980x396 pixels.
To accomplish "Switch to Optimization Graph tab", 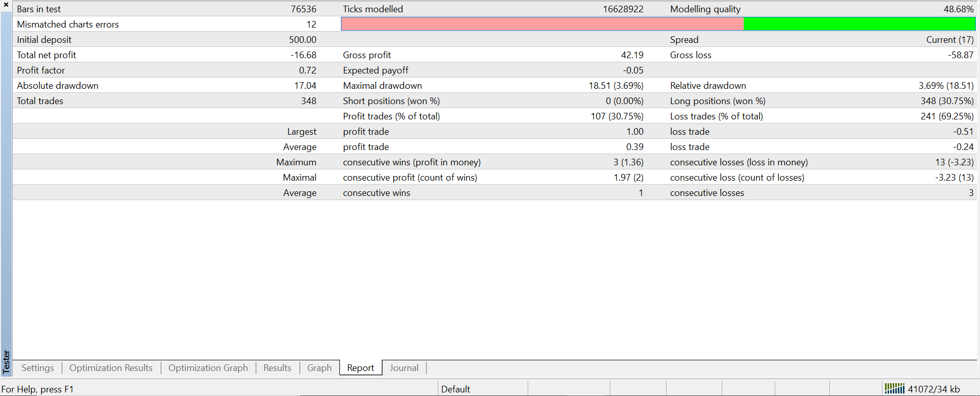I will [x=208, y=368].
